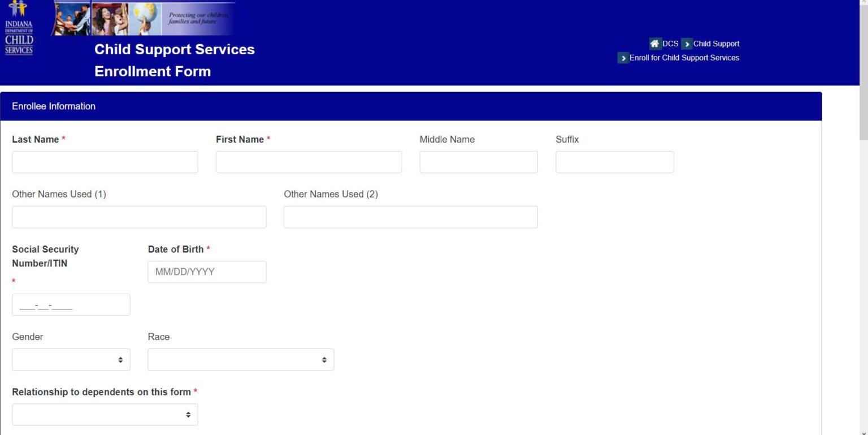Focus the Suffix input field
The image size is (868, 435).
(x=614, y=162)
